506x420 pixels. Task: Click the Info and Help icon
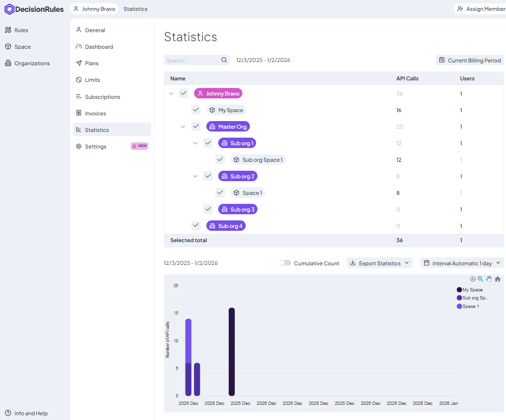click(x=8, y=413)
